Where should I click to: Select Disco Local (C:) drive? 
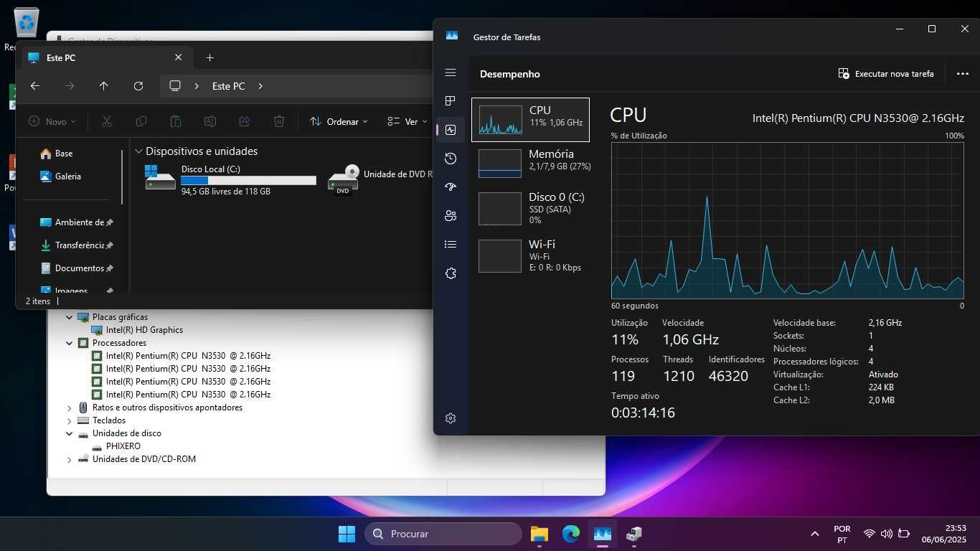click(x=231, y=180)
